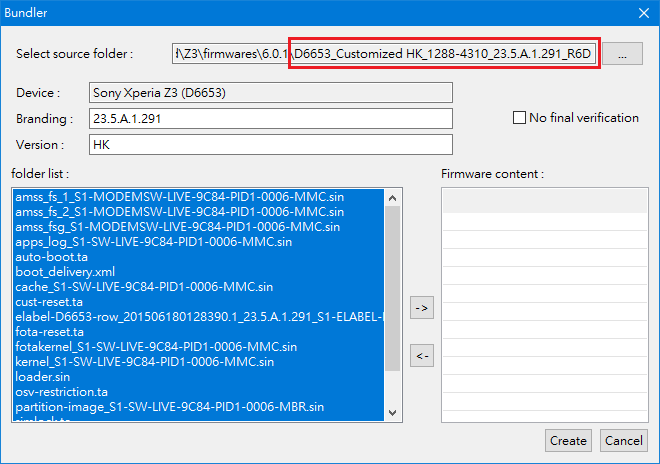Select fotakernel_S1-SW-LIVE-9C84-PID1-0006-MMC.sin
The image size is (660, 464).
(x=198, y=347)
